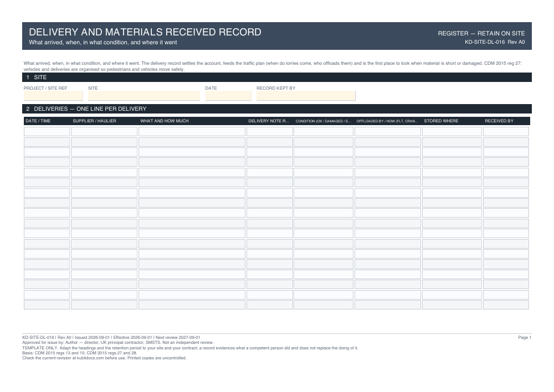The image size is (554, 392).
Task: Click the 'WHAT AND HOW MUCH' column header
Action: coord(165,121)
